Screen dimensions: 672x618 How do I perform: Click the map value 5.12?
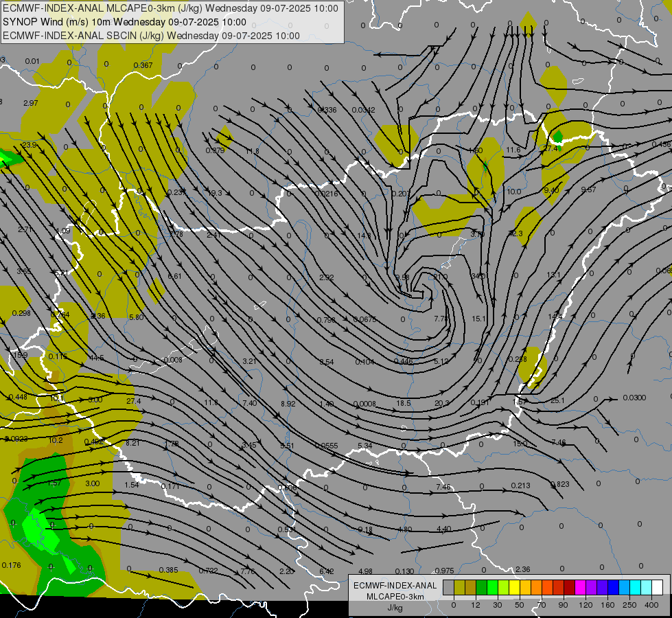441,362
